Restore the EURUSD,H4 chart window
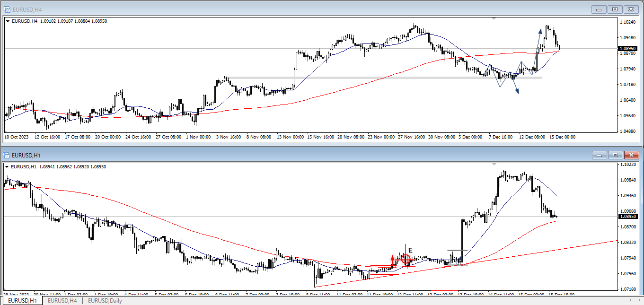The width and height of the screenshot is (644, 305). tap(615, 9)
